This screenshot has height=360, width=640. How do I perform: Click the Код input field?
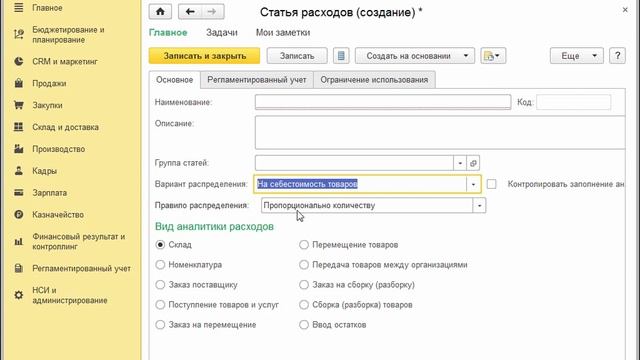pos(573,102)
